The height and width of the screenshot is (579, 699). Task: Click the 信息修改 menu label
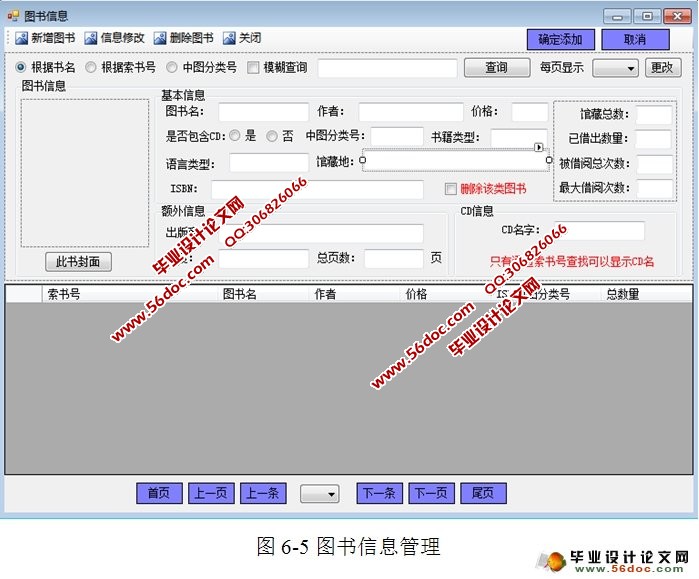pos(123,38)
